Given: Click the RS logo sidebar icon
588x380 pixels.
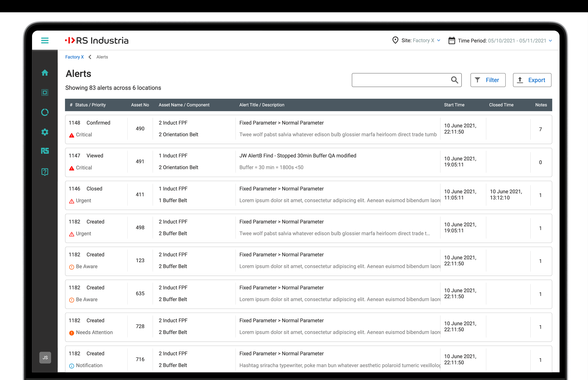Looking at the screenshot, I should (x=45, y=151).
